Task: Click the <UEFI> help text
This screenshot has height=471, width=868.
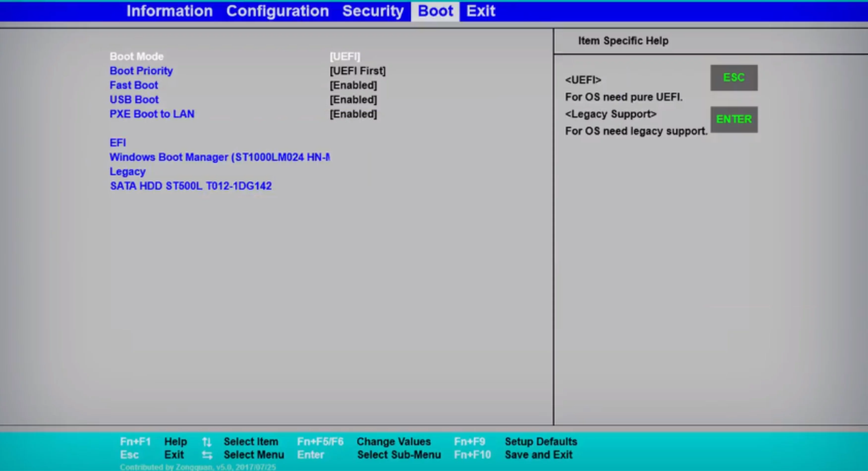Action: [x=583, y=80]
